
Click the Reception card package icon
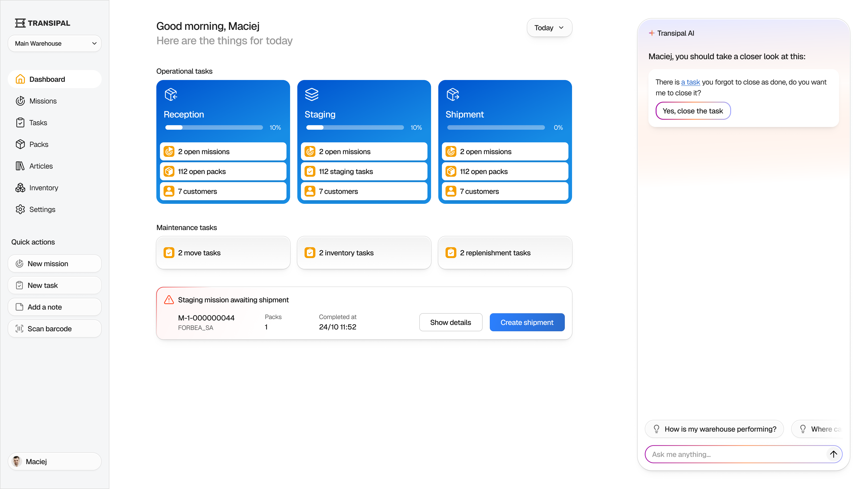click(x=171, y=94)
